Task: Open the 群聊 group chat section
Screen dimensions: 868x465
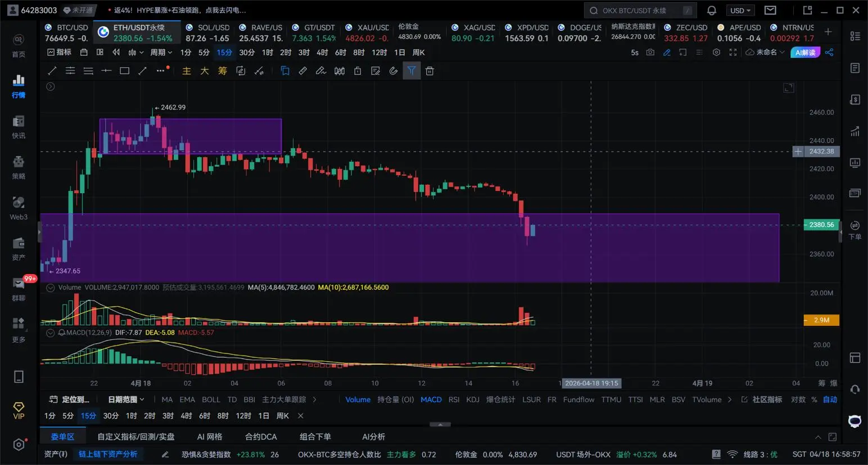Action: click(19, 289)
